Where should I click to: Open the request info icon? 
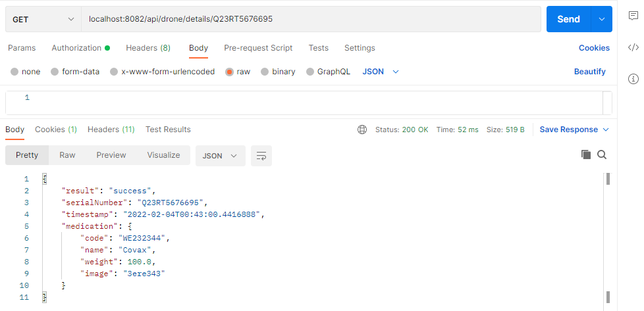[633, 78]
